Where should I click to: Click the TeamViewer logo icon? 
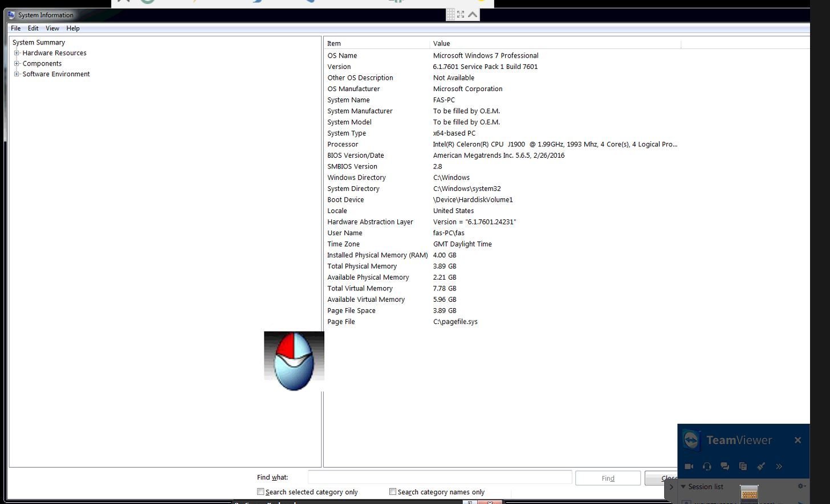[691, 440]
